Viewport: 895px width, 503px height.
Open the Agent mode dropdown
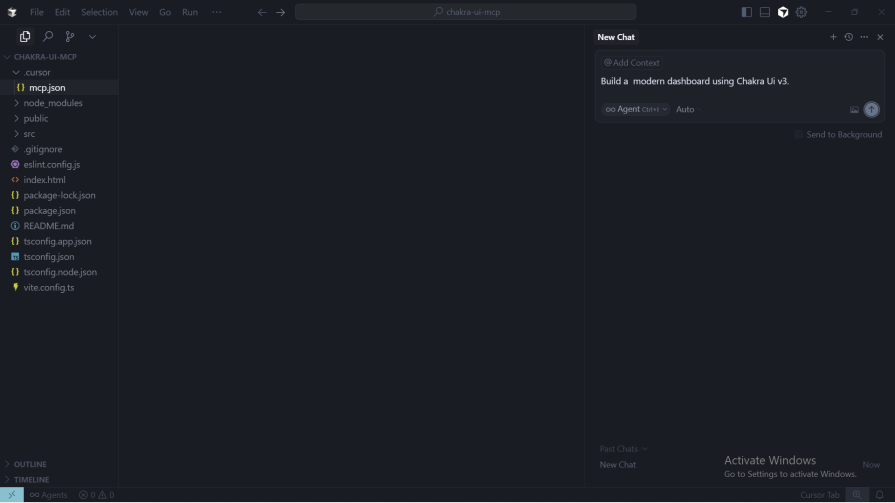635,109
